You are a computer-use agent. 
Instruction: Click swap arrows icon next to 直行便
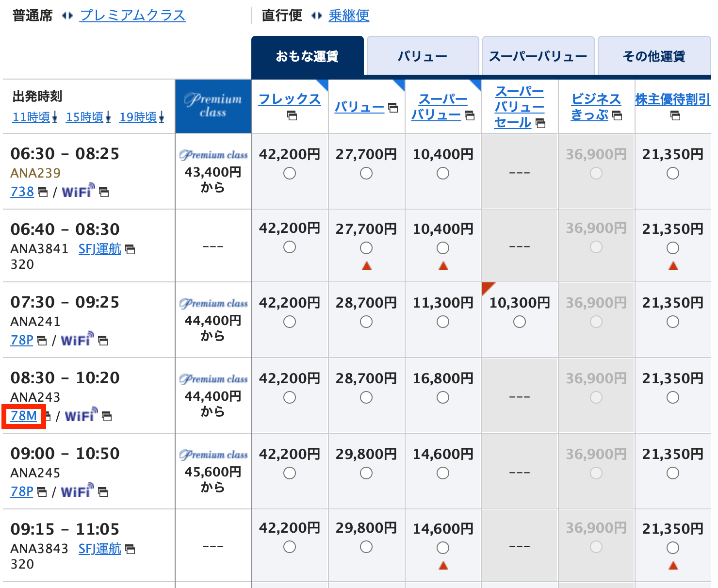[317, 16]
